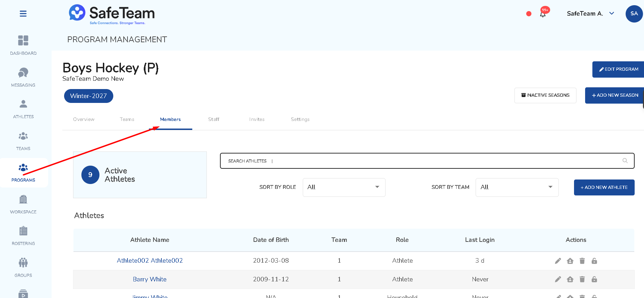Focus the Search Athletes field
Viewport: 644px width, 298px height.
(x=427, y=161)
